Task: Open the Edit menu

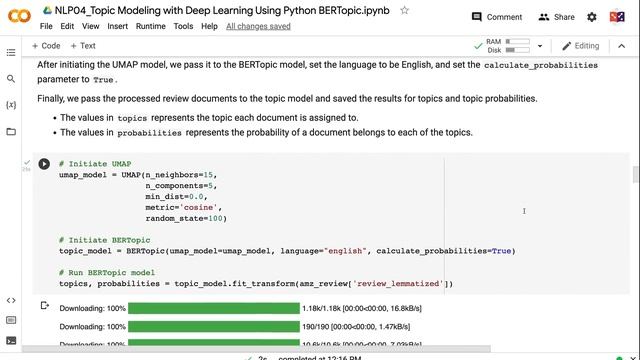Action: click(67, 26)
